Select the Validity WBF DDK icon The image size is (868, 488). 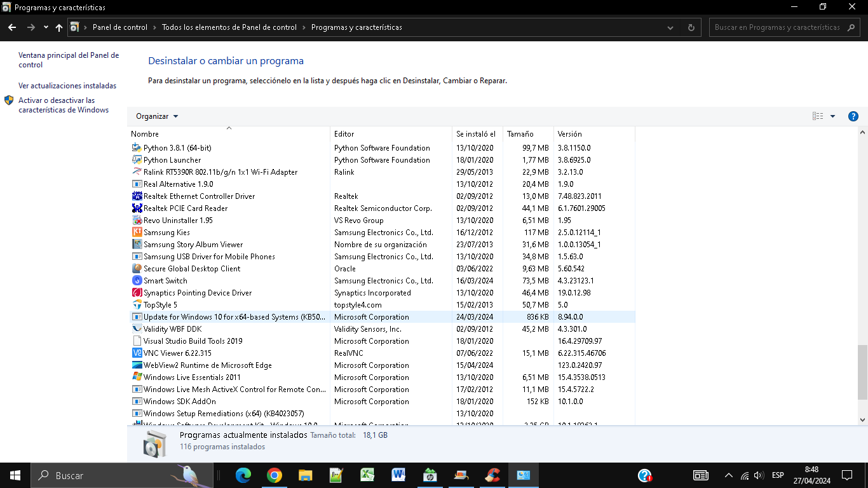pos(137,329)
